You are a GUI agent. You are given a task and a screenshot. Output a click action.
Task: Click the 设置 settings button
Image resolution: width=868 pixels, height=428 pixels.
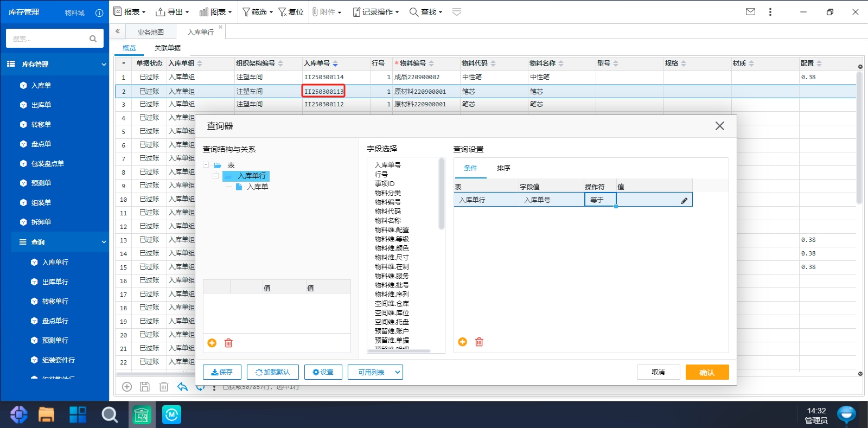pos(323,372)
